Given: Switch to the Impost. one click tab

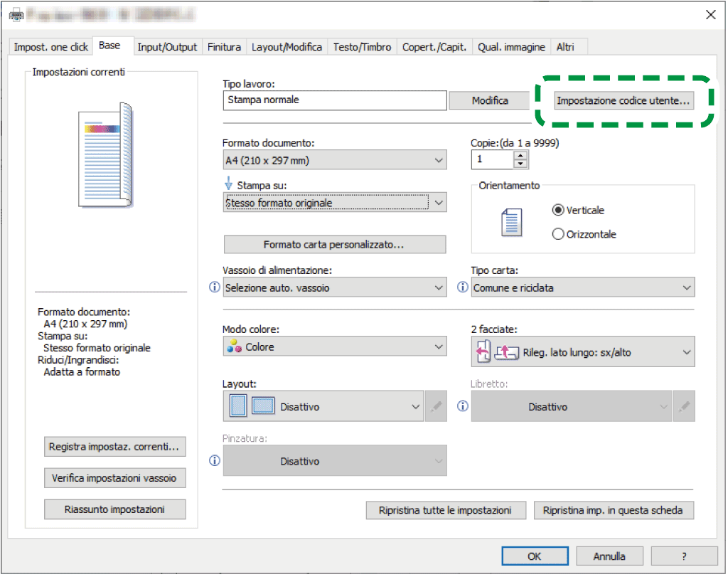Looking at the screenshot, I should click(x=50, y=48).
